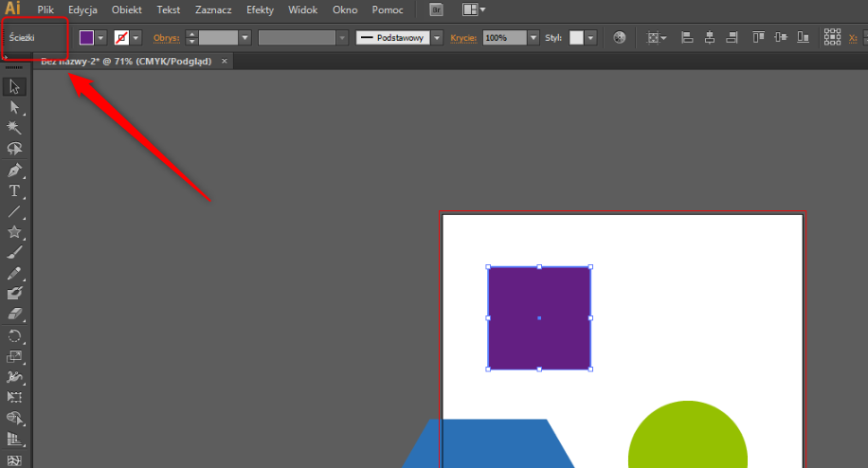
Task: Click the stroke weight stepper arrows
Action: coord(191,38)
